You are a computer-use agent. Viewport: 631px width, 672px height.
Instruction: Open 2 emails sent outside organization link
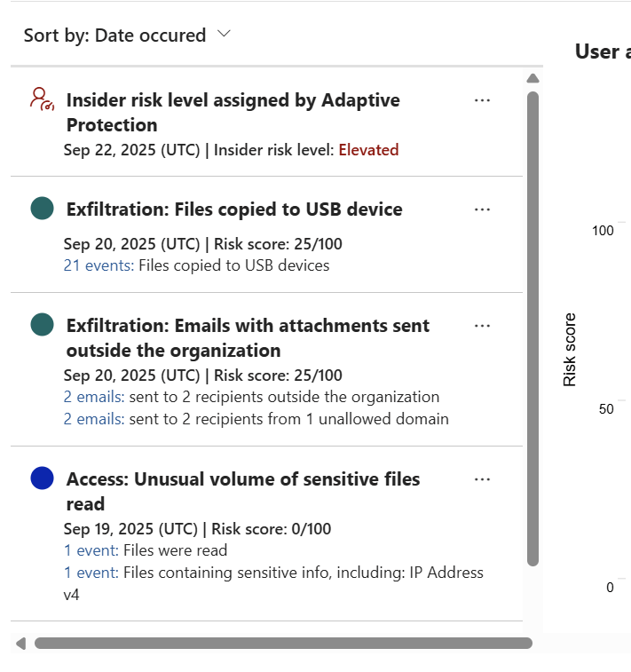click(x=94, y=397)
